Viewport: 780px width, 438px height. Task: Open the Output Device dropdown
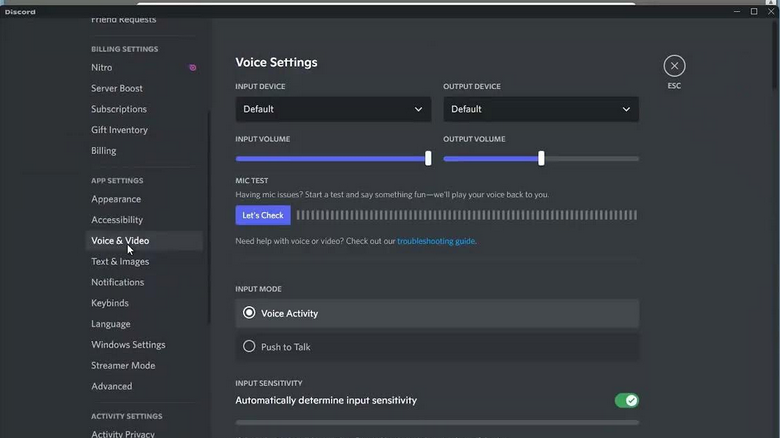(x=541, y=109)
